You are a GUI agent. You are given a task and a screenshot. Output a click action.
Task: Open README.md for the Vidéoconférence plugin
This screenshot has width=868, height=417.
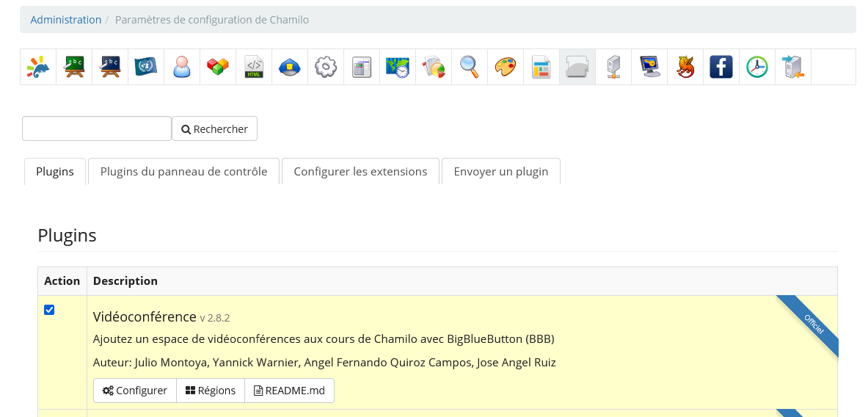290,391
